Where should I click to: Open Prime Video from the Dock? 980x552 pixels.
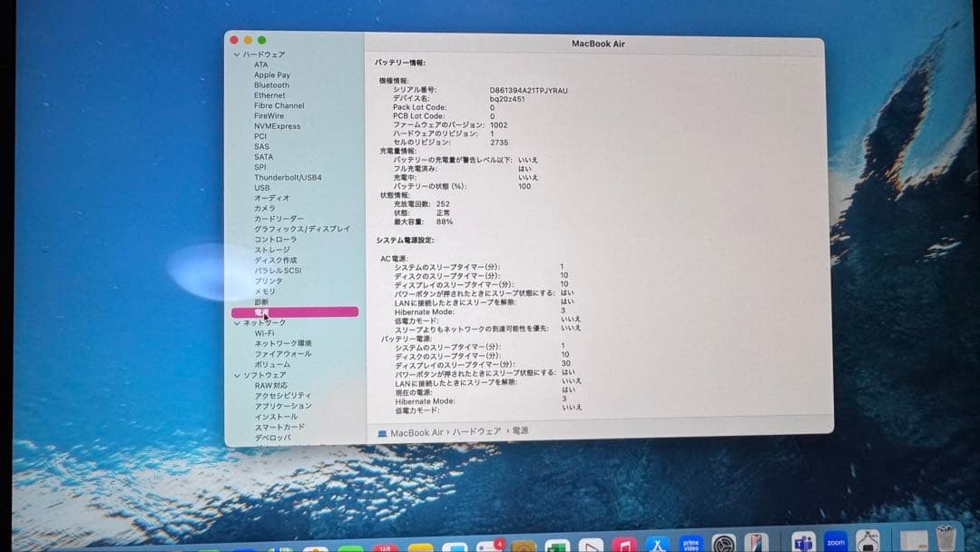(691, 545)
